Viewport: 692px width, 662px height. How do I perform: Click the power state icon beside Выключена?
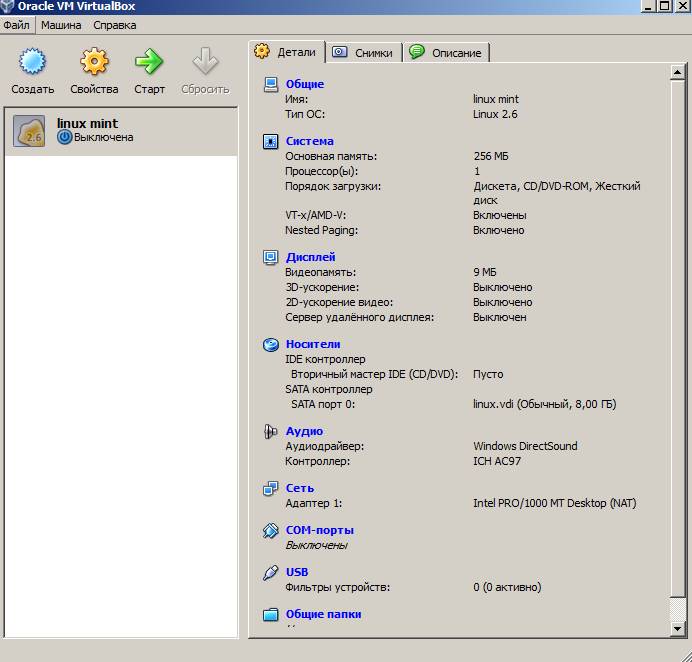(64, 137)
